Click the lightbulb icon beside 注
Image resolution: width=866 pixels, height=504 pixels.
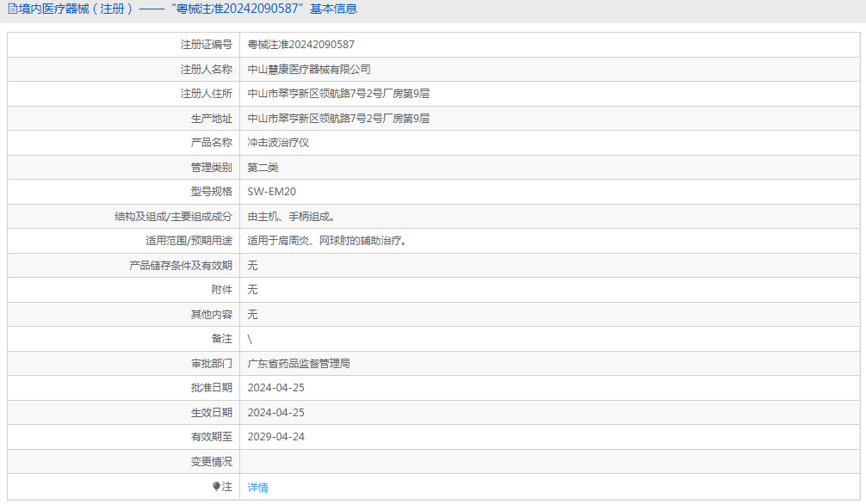click(x=217, y=486)
